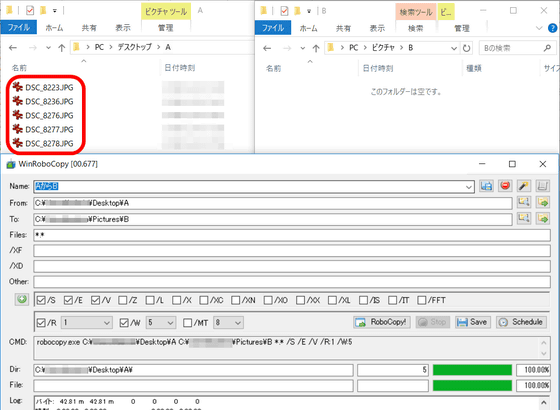This screenshot has width=560, height=410.
Task: Open recent locations dropdown in window A
Action: pos(48,48)
